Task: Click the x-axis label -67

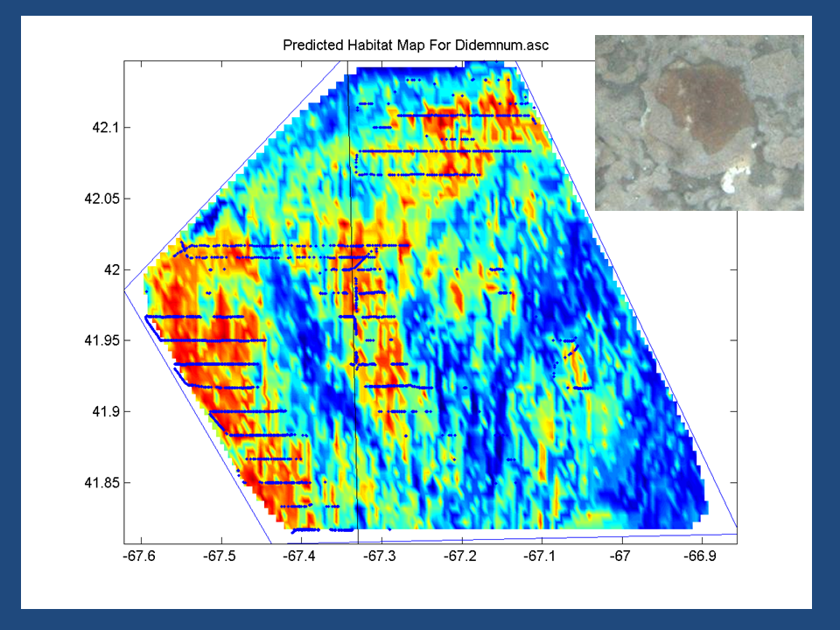Action: [x=619, y=556]
